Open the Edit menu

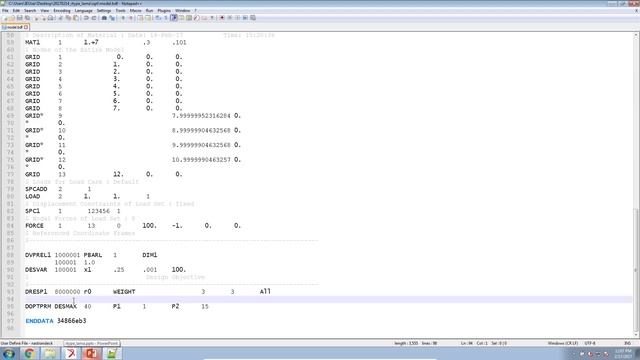tap(16, 11)
